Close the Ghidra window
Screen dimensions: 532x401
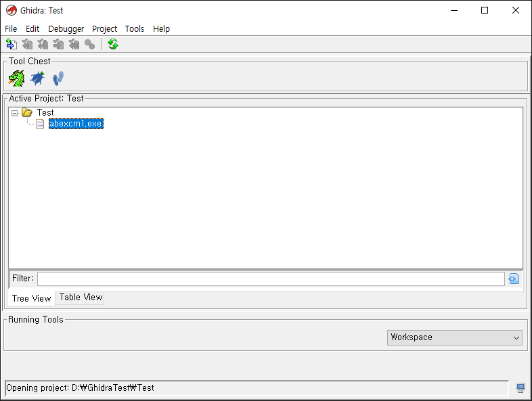click(515, 10)
